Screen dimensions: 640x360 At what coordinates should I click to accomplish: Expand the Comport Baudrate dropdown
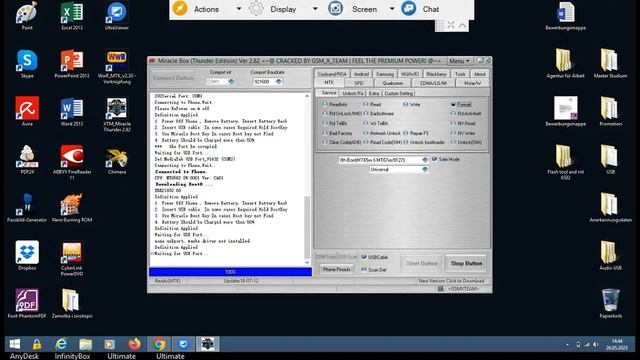click(279, 82)
